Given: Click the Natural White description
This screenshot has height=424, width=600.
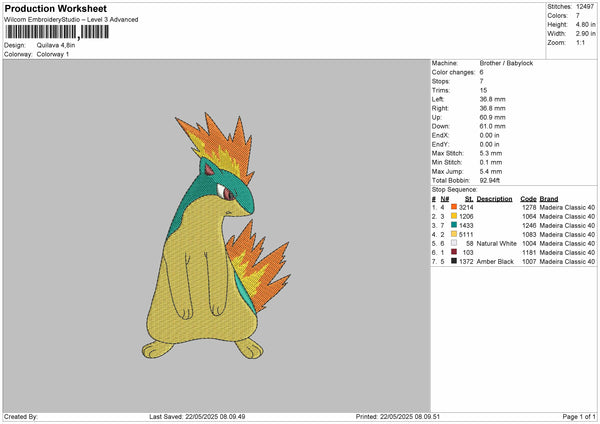Looking at the screenshot, I should [497, 244].
